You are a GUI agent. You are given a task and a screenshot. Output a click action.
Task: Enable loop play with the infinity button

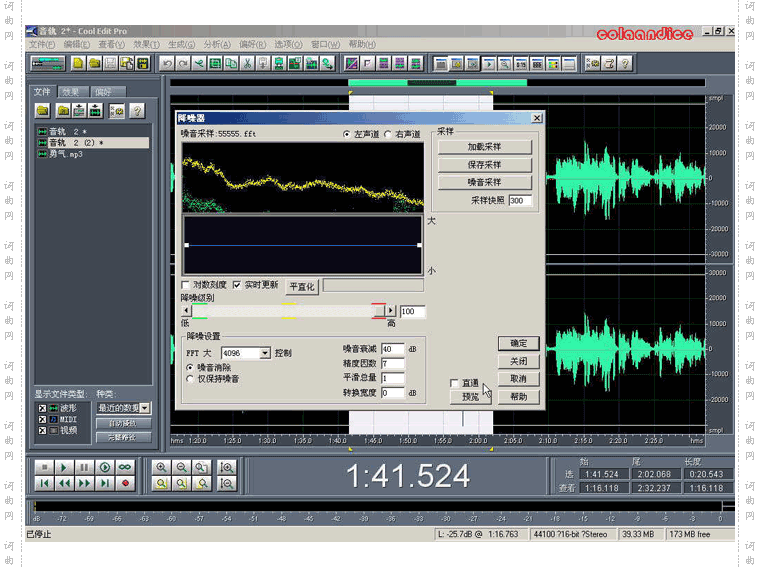(x=125, y=467)
